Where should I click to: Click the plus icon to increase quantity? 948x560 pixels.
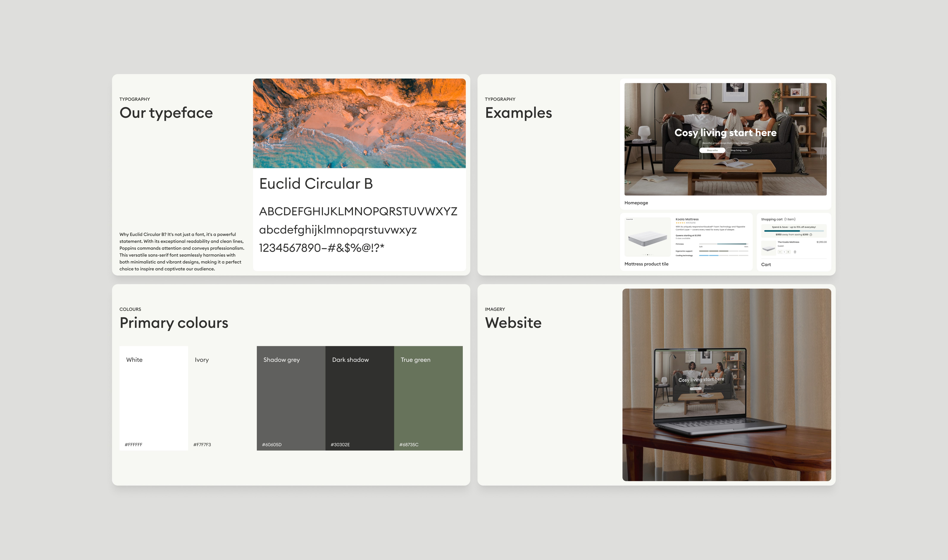click(x=788, y=252)
